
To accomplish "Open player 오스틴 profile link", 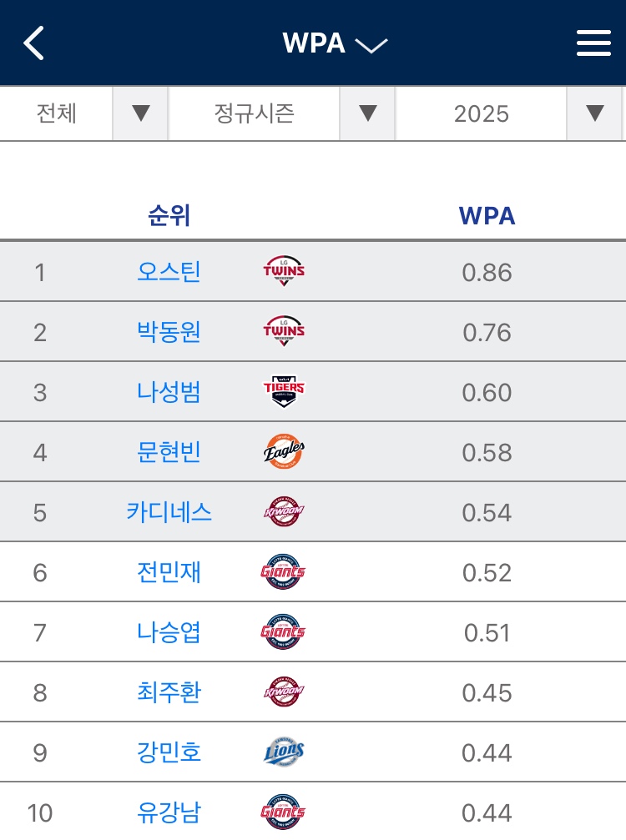I will [x=169, y=271].
